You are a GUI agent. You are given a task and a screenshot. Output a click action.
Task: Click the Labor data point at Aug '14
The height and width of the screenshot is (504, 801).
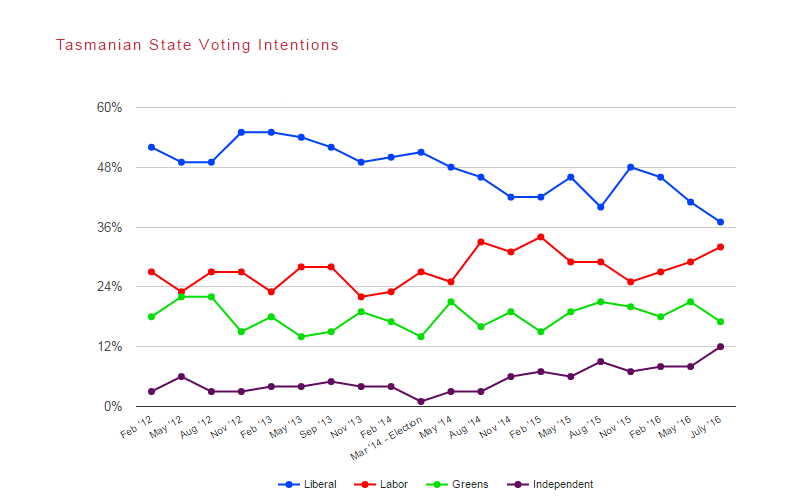(481, 242)
